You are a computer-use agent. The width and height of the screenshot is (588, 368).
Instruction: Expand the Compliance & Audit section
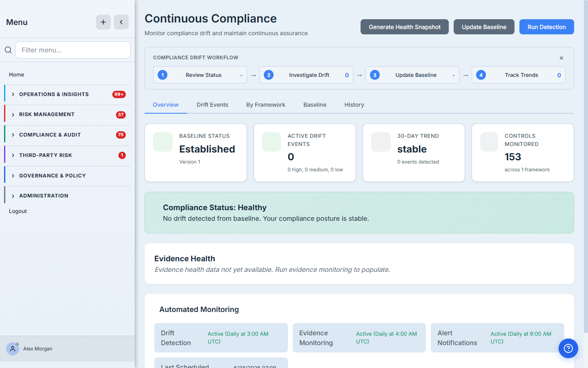click(68, 135)
